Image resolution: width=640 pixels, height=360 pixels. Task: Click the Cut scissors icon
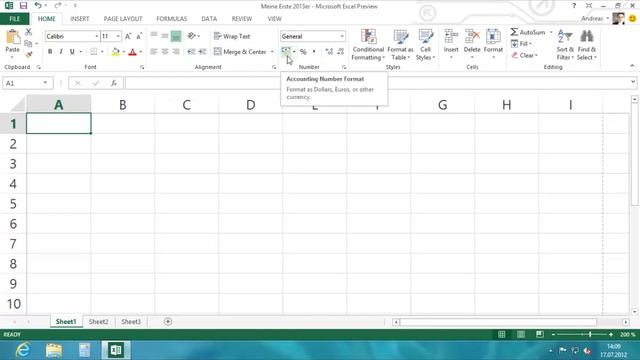pos(28,32)
